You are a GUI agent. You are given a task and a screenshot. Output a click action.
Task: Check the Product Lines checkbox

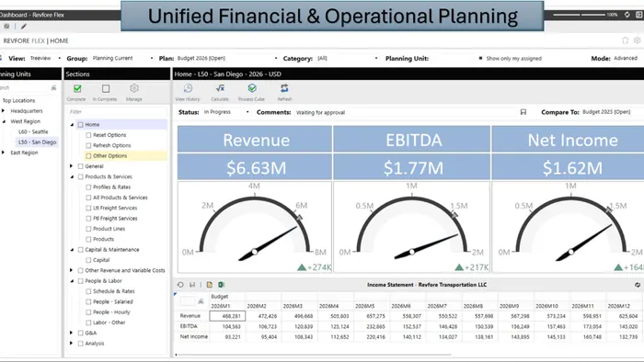tap(88, 229)
